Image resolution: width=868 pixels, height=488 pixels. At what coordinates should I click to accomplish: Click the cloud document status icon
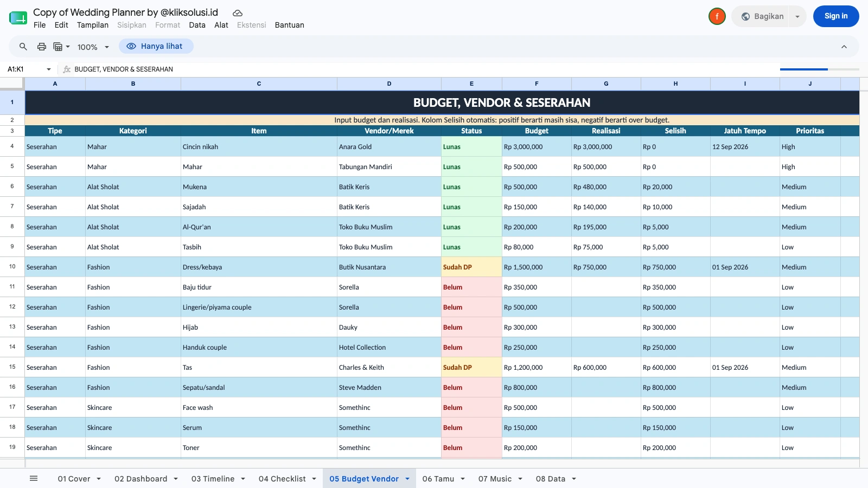238,12
